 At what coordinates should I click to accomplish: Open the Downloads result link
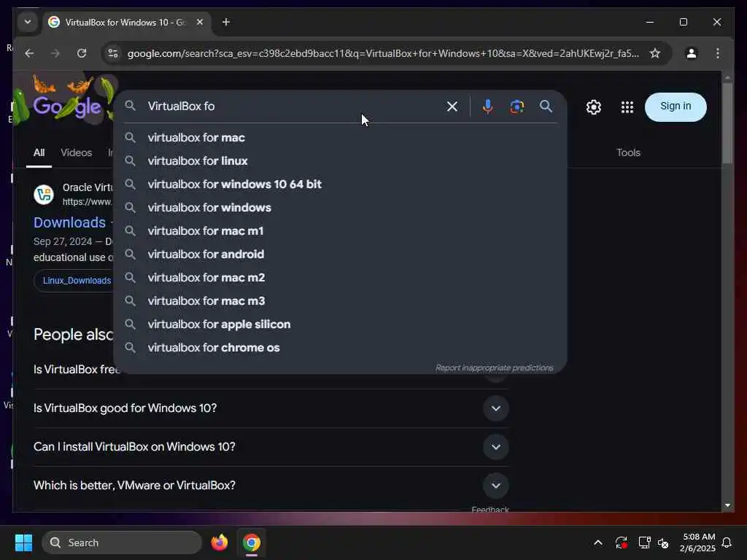coord(69,222)
